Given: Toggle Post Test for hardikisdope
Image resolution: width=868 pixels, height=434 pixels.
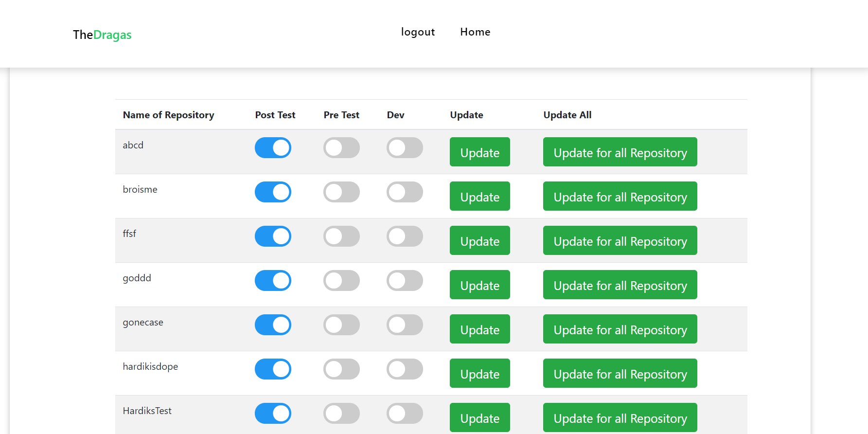Looking at the screenshot, I should point(273,369).
